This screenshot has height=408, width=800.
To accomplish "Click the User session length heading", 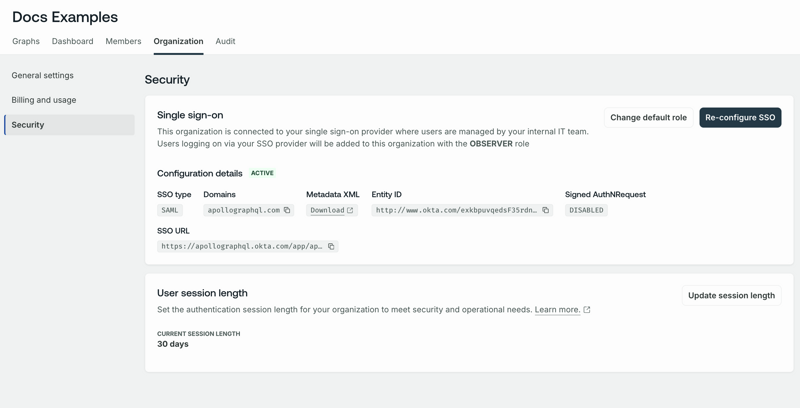I will point(202,293).
